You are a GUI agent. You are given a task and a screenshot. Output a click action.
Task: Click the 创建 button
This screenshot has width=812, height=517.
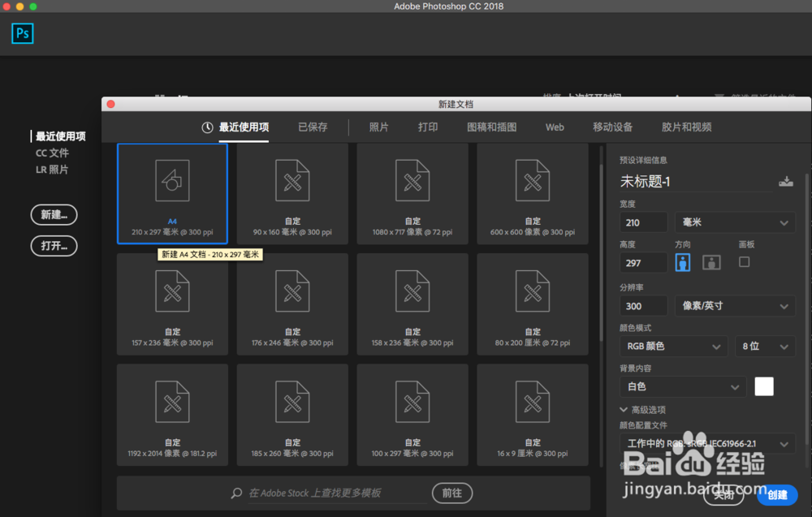point(777,495)
